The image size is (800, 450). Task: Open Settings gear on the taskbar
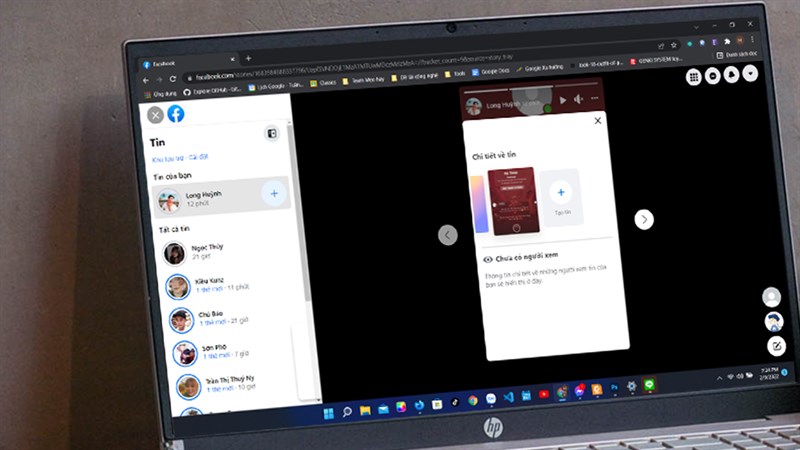click(632, 386)
